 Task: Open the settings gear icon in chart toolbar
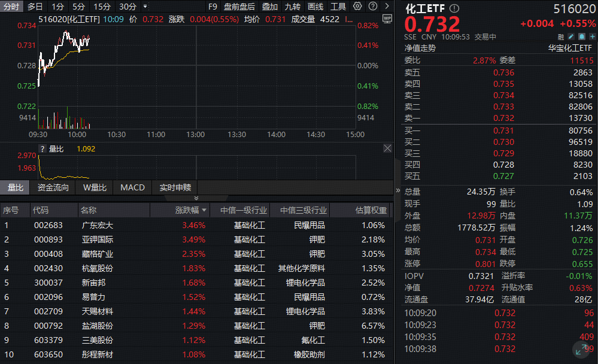point(357,6)
